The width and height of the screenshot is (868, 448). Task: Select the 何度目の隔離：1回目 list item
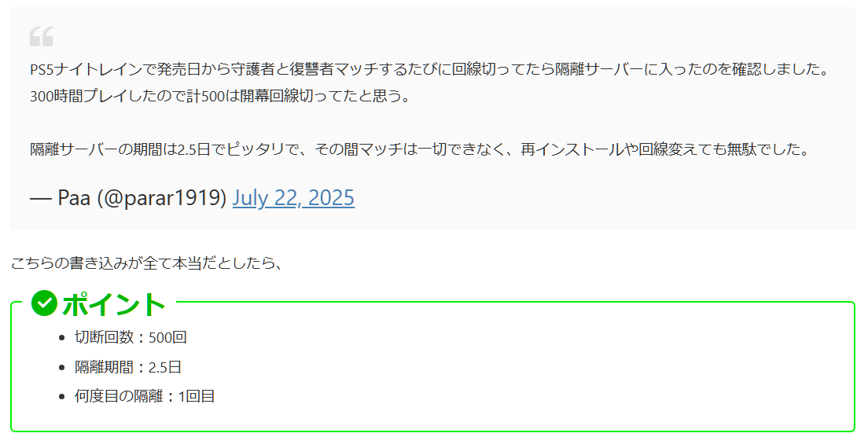click(x=145, y=397)
